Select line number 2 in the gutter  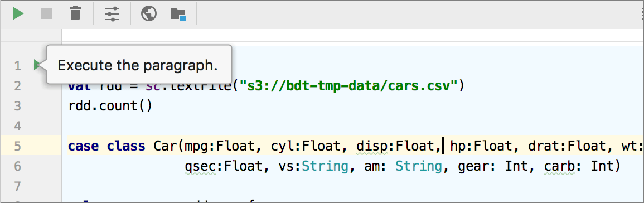(17, 86)
